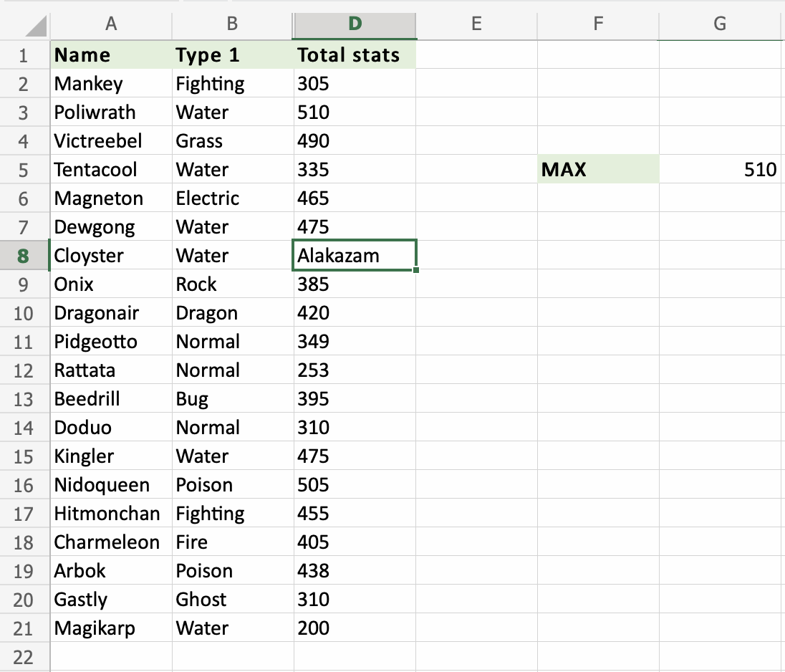
Task: Select the Magikarp name cell
Action: (x=111, y=628)
